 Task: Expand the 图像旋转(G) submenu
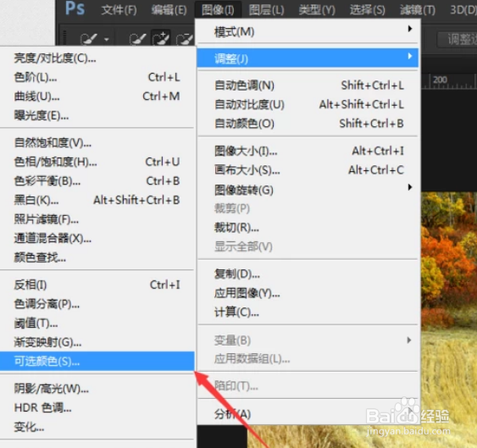click(308, 190)
